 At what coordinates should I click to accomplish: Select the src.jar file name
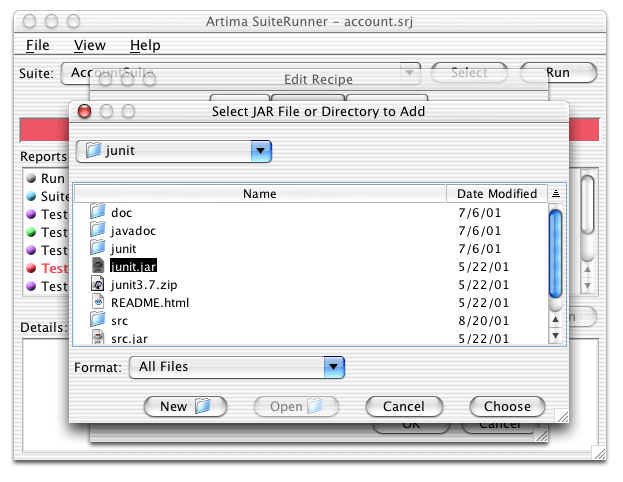[x=130, y=339]
